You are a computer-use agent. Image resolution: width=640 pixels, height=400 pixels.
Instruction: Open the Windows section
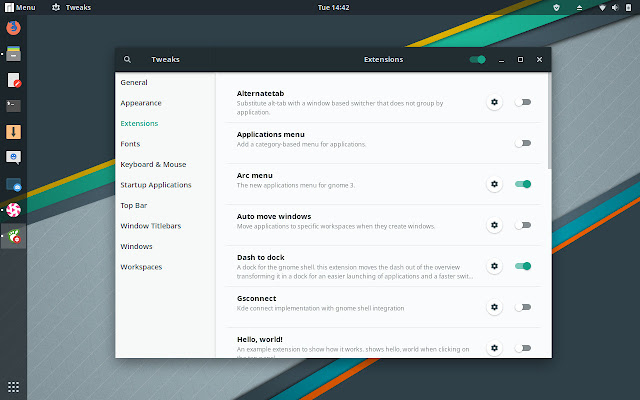(165, 247)
